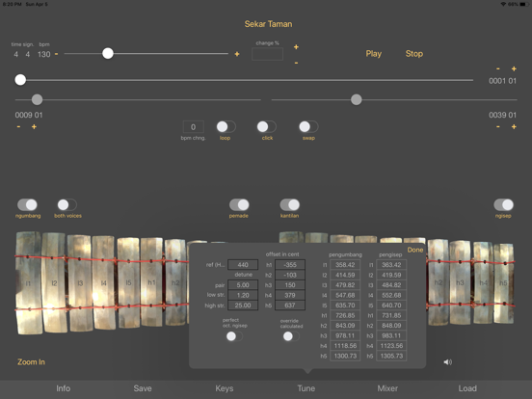The width and height of the screenshot is (532, 399).
Task: Tap minus under the 0039 01 marker
Action: point(497,127)
